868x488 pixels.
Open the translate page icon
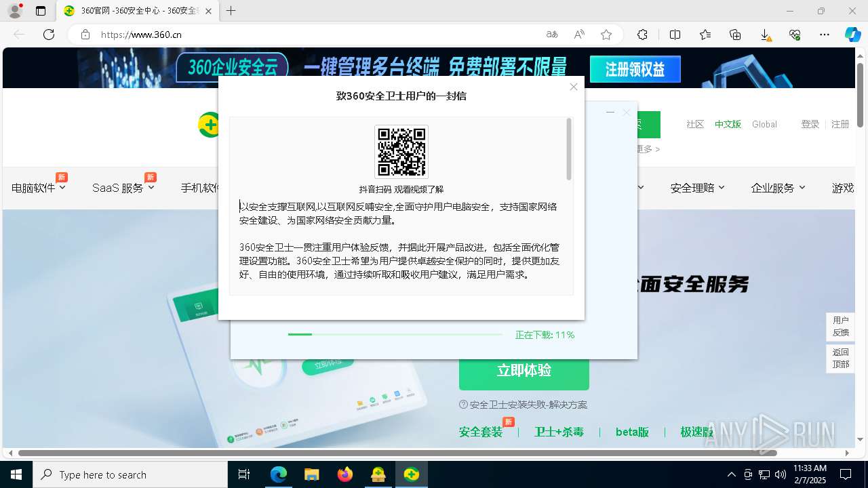point(552,35)
